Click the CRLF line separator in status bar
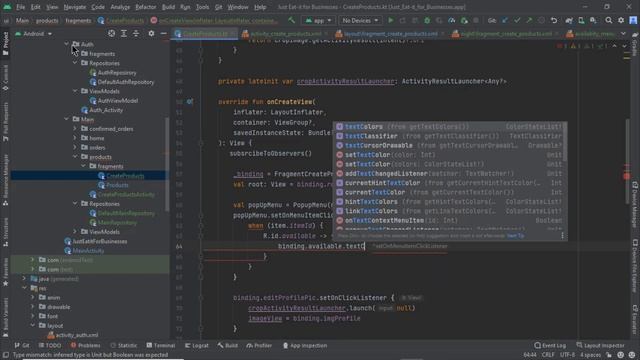Viewport: 640px width, 360px height. point(548,355)
